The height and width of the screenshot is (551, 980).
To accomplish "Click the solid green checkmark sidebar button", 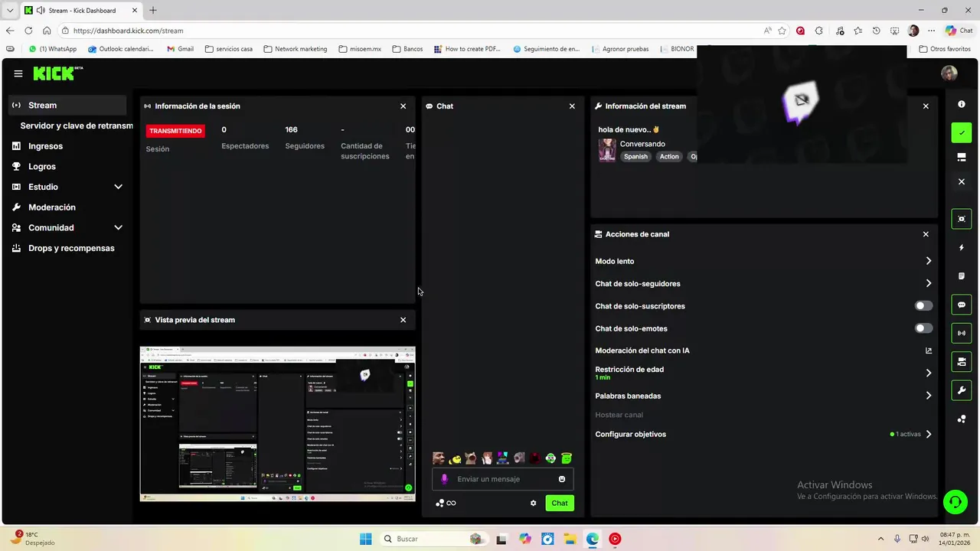I will pos(962,132).
